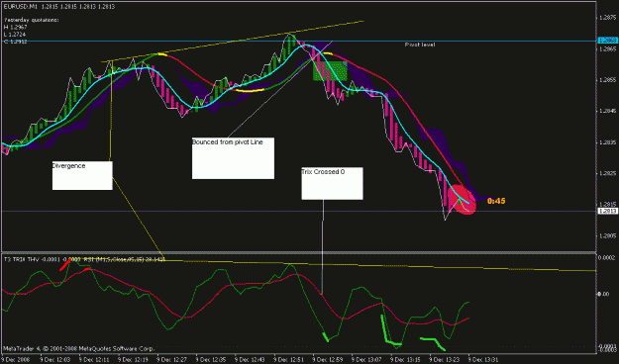
Task: Click 1.2865 on the price axis
Action: 607,49
